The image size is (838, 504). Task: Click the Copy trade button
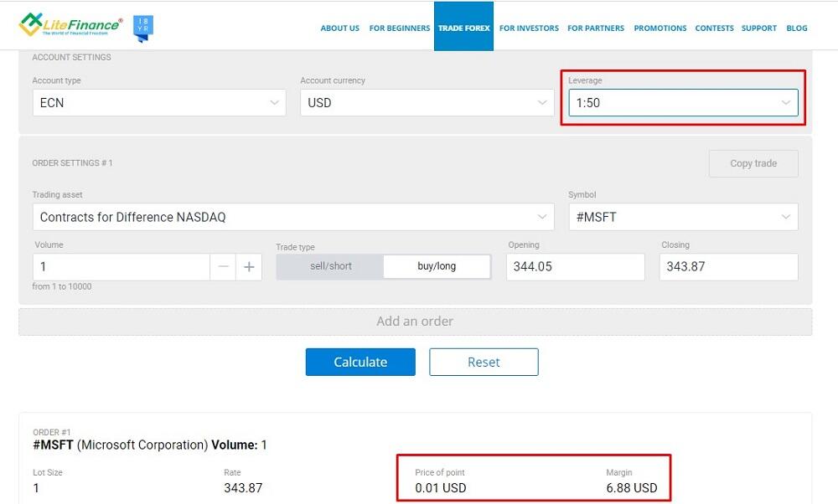click(x=753, y=163)
